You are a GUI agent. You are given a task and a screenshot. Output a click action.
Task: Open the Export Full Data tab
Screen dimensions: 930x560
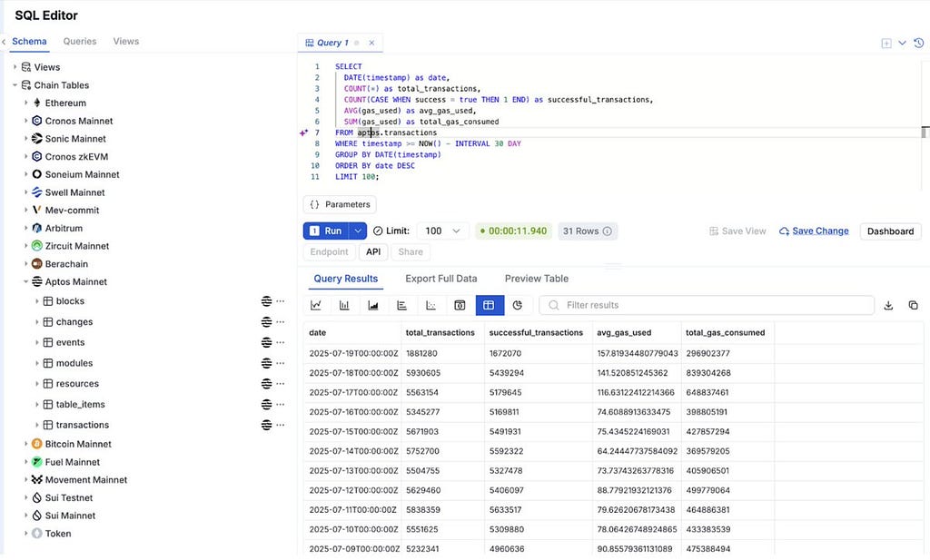[x=441, y=279]
